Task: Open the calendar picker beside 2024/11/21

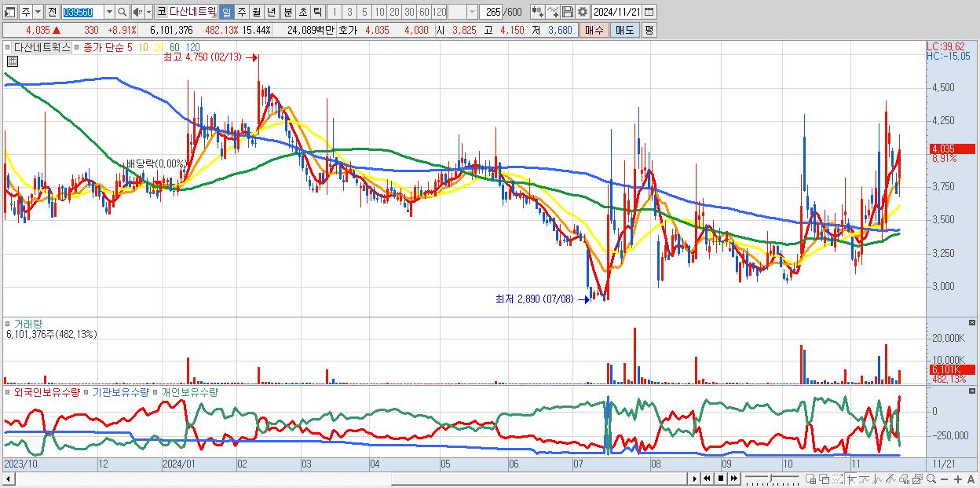Action: tap(649, 12)
